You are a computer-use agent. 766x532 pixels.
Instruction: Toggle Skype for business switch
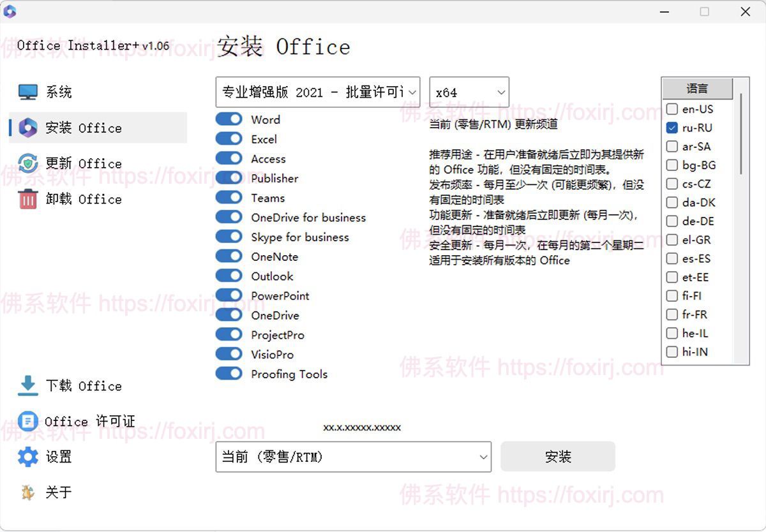point(229,237)
